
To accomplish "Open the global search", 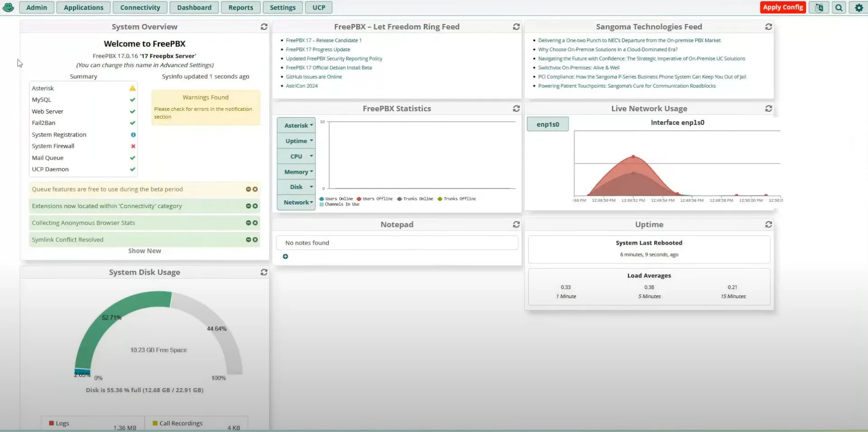I will (839, 8).
